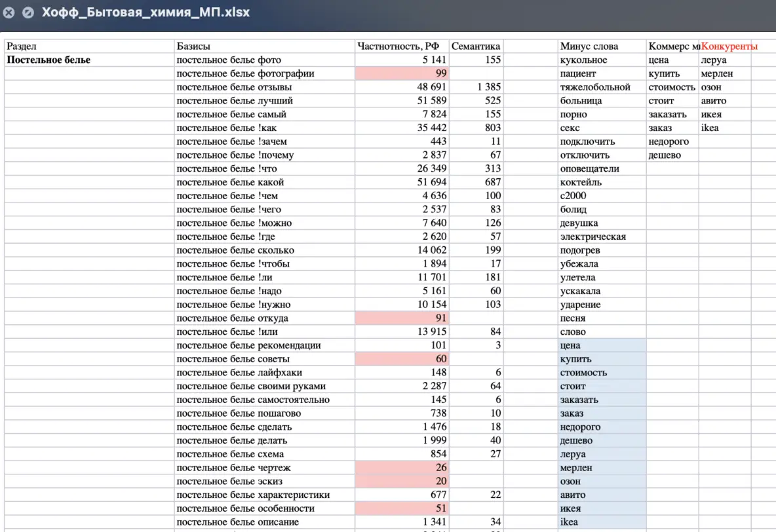The image size is (776, 532).
Task: Click the pink highlighted cell with value 99
Action: coord(402,73)
